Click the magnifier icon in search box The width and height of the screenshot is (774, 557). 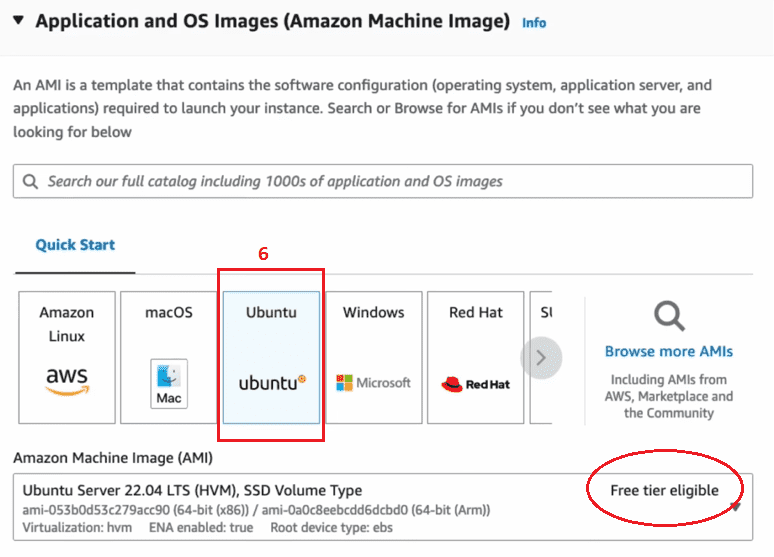[30, 181]
